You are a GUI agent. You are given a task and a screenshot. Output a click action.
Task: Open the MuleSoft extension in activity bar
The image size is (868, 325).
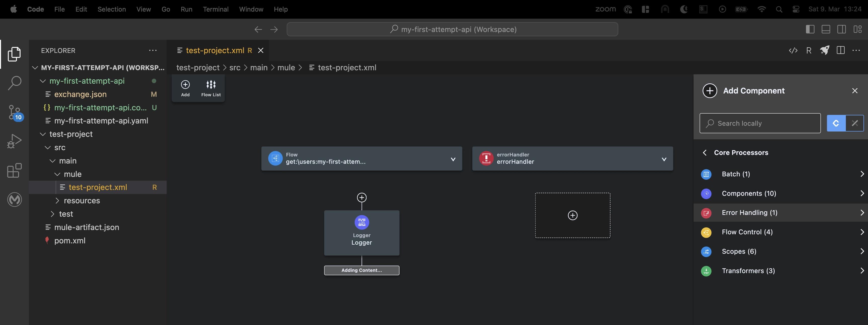point(15,200)
